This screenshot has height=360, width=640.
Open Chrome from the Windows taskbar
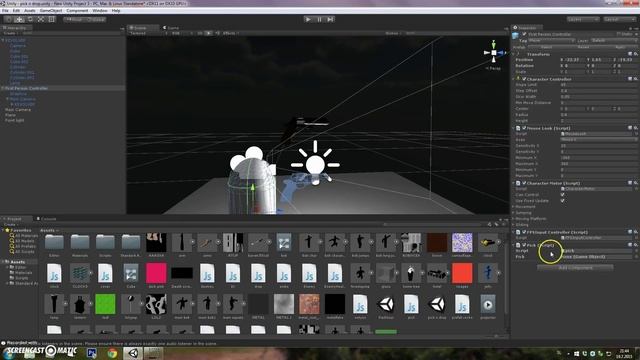(x=112, y=353)
